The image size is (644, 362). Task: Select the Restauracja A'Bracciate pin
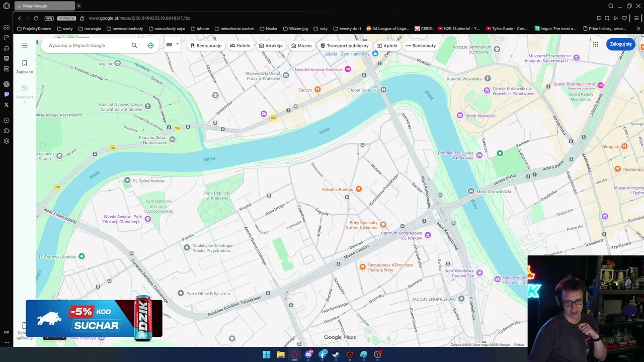click(x=362, y=267)
